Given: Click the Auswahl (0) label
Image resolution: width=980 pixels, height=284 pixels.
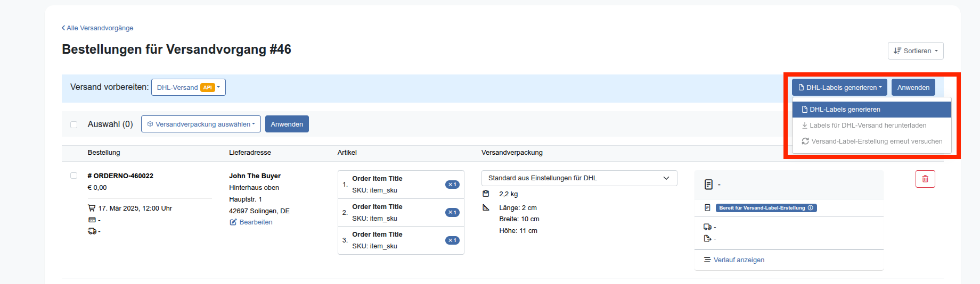Looking at the screenshot, I should point(110,124).
